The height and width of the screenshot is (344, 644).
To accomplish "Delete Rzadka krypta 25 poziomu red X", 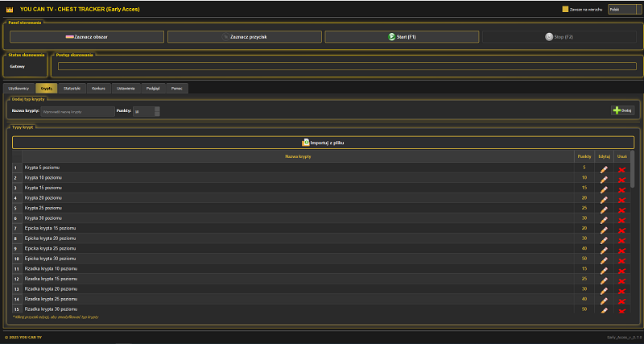I will 621,301.
